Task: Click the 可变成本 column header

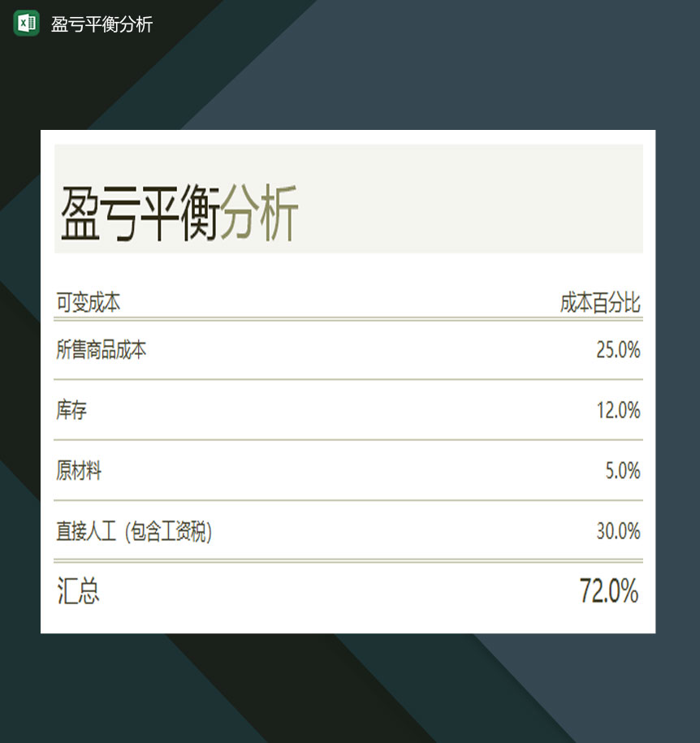Action: (89, 303)
